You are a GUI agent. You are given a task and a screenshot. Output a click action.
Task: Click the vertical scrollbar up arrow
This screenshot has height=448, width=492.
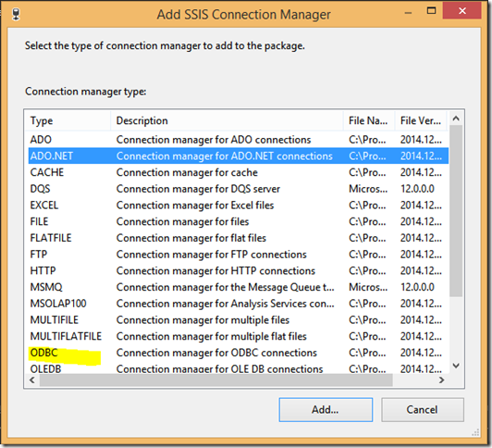pos(456,118)
